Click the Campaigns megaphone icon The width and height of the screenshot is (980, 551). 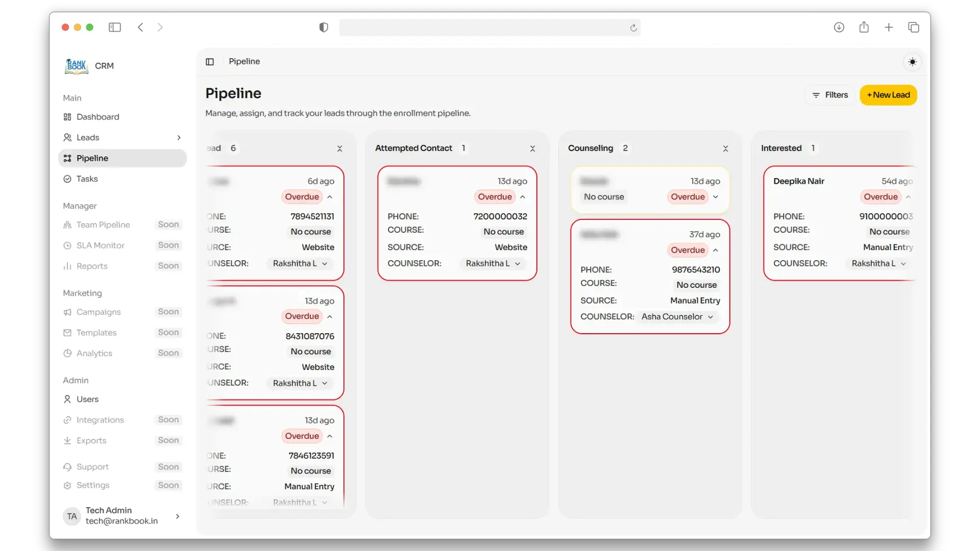(67, 312)
